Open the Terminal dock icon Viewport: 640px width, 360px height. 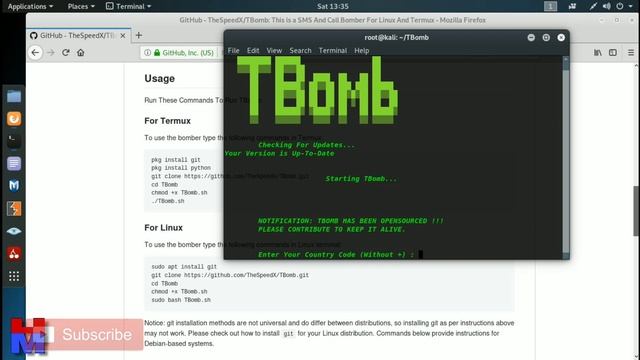coord(14,141)
